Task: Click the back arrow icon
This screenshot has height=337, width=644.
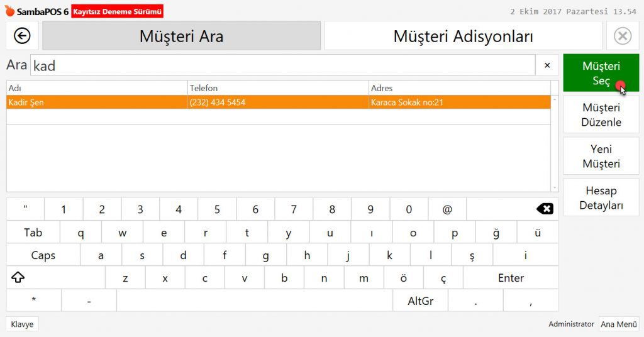Action: click(x=22, y=36)
